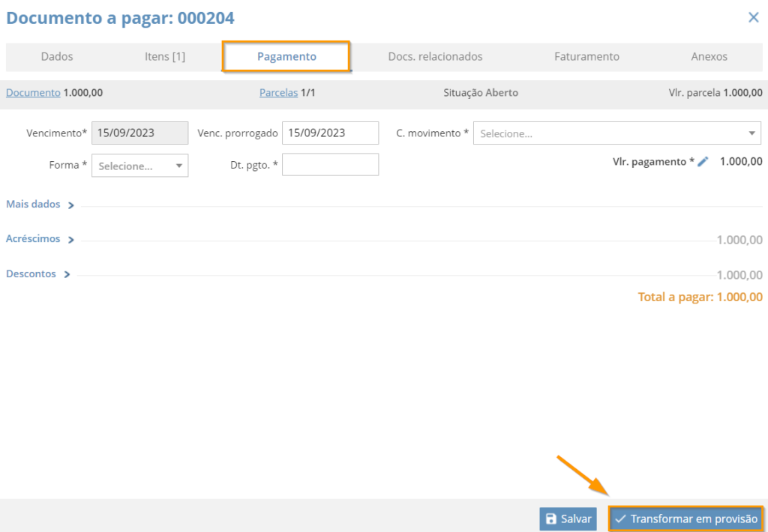This screenshot has width=768, height=532.
Task: Click the Documento a pagar: 000204 title
Action: click(x=120, y=18)
